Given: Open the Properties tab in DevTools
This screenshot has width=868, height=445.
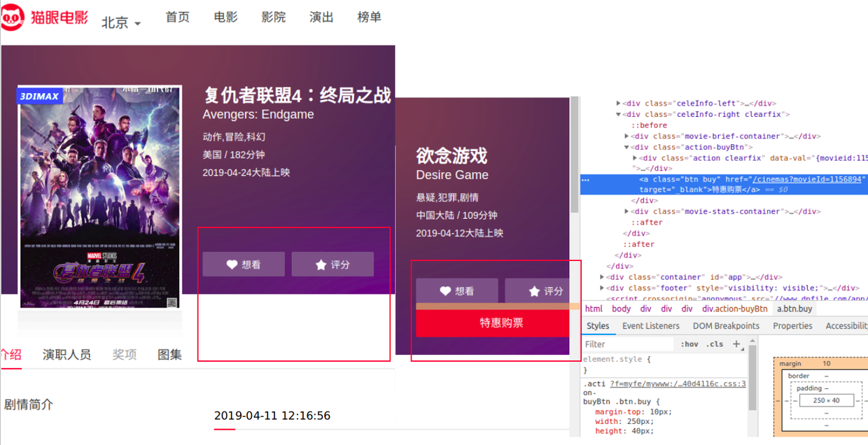Looking at the screenshot, I should click(x=792, y=326).
